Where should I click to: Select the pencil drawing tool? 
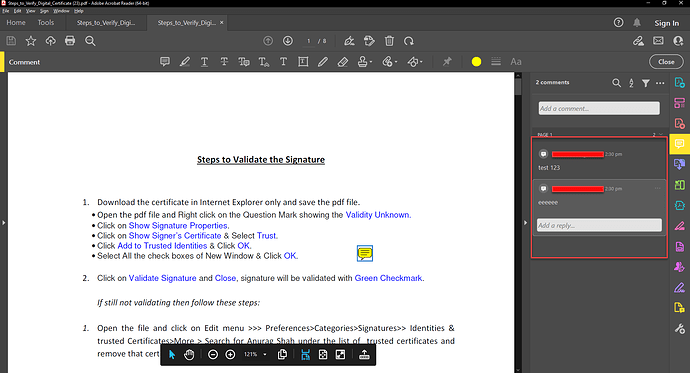point(323,62)
